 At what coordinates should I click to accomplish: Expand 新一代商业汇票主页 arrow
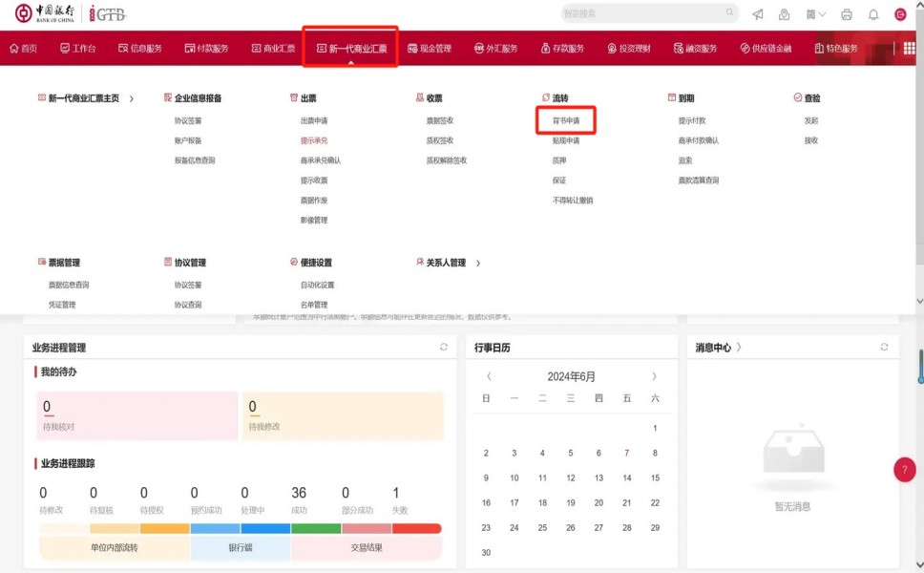click(132, 98)
